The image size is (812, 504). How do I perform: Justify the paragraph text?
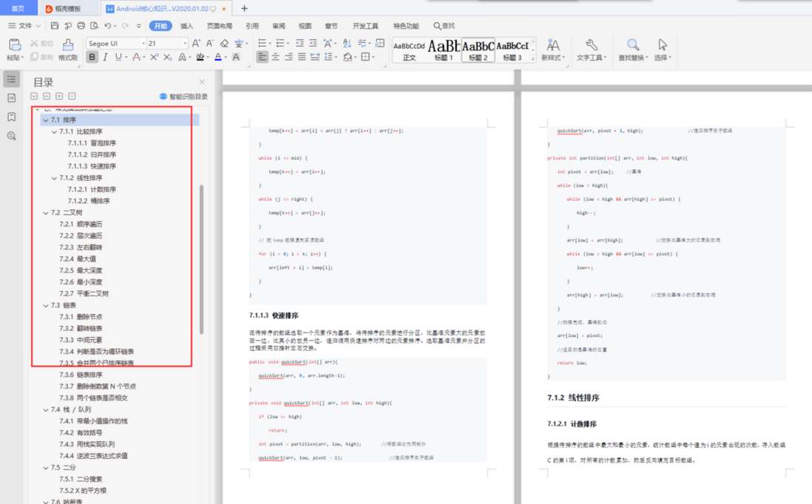coord(302,57)
